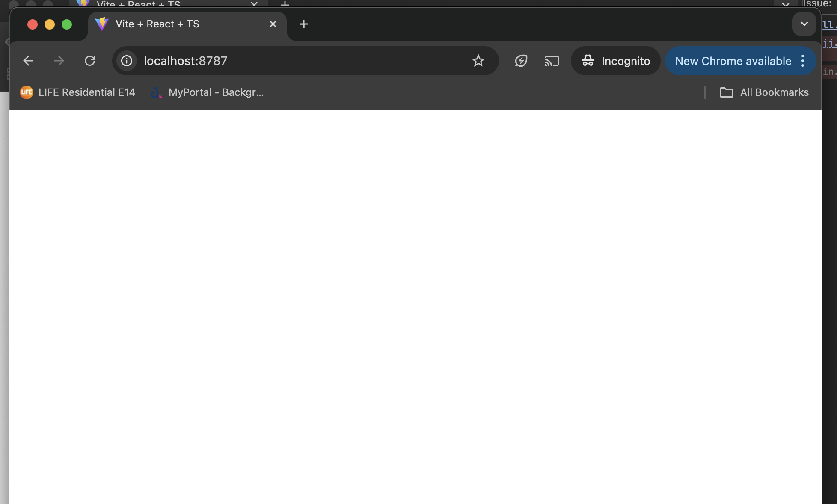Bookmark this tab with the star
The height and width of the screenshot is (504, 837).
(478, 61)
